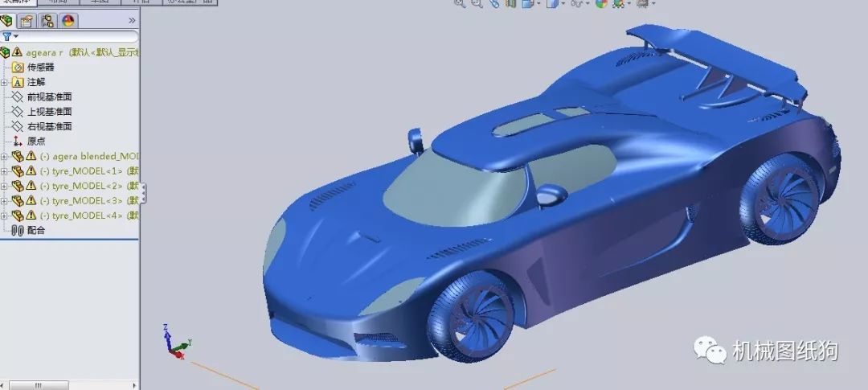Select the tyre_MODEL<2> component

[90, 186]
